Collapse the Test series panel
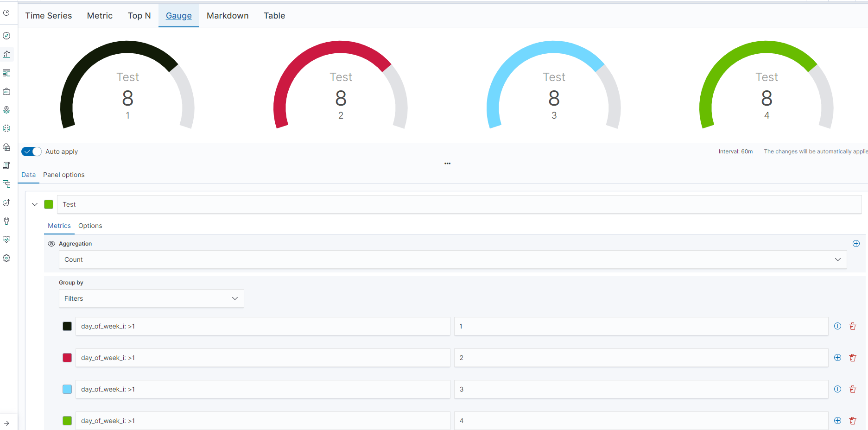The image size is (868, 430). tap(34, 204)
